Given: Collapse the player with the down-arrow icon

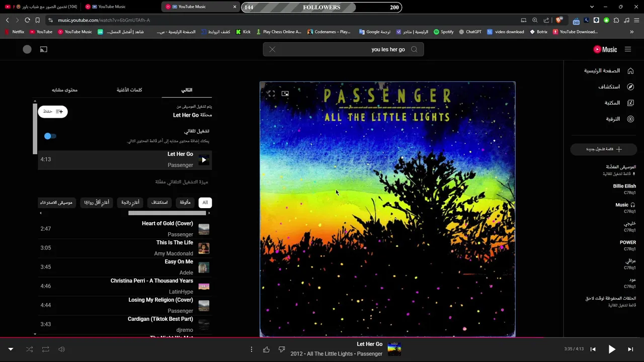Looking at the screenshot, I should [11, 349].
